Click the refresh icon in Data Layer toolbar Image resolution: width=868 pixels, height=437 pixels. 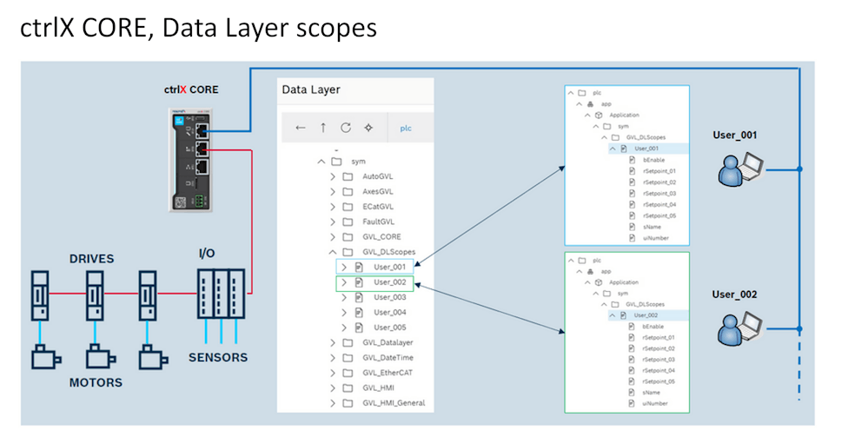point(346,128)
